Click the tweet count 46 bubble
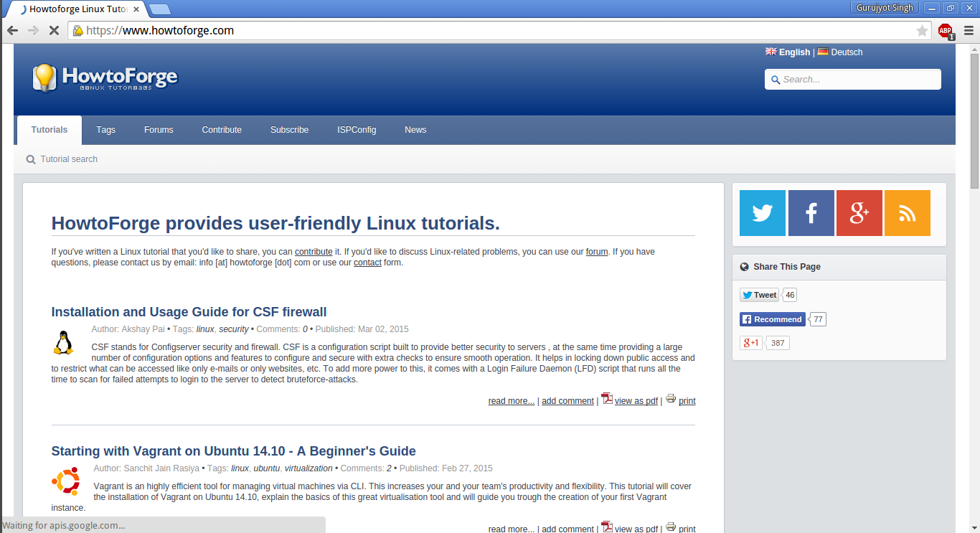This screenshot has width=980, height=533. tap(790, 295)
